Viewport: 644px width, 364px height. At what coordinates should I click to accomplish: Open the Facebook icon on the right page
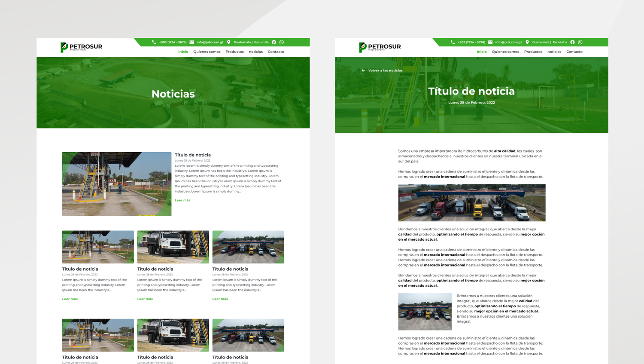coord(572,42)
